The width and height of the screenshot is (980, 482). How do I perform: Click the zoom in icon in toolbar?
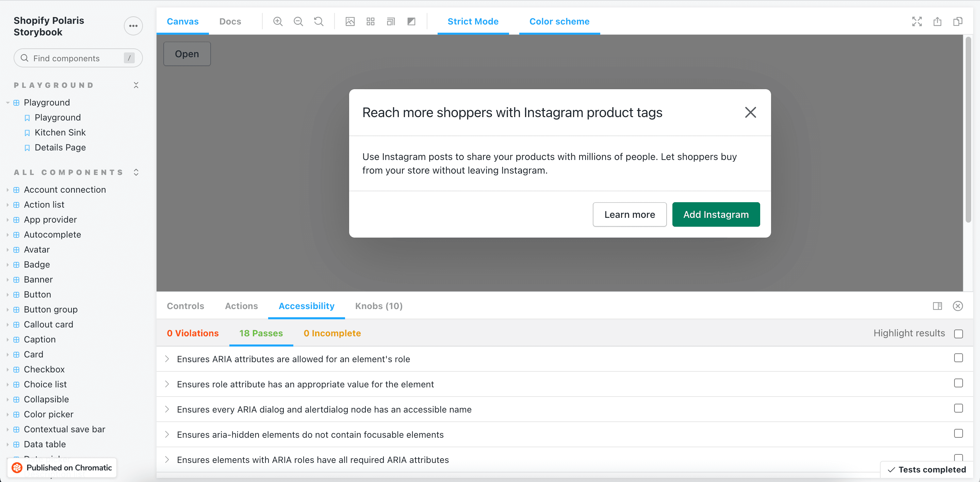[x=278, y=21]
